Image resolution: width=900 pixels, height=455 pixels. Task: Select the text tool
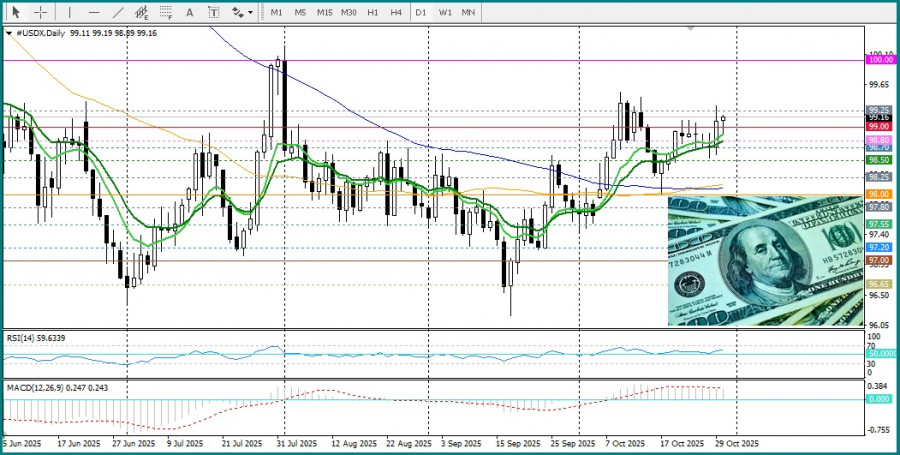coord(189,12)
